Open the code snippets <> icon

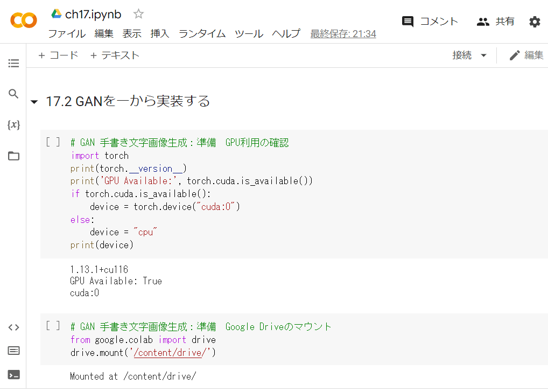(x=13, y=327)
